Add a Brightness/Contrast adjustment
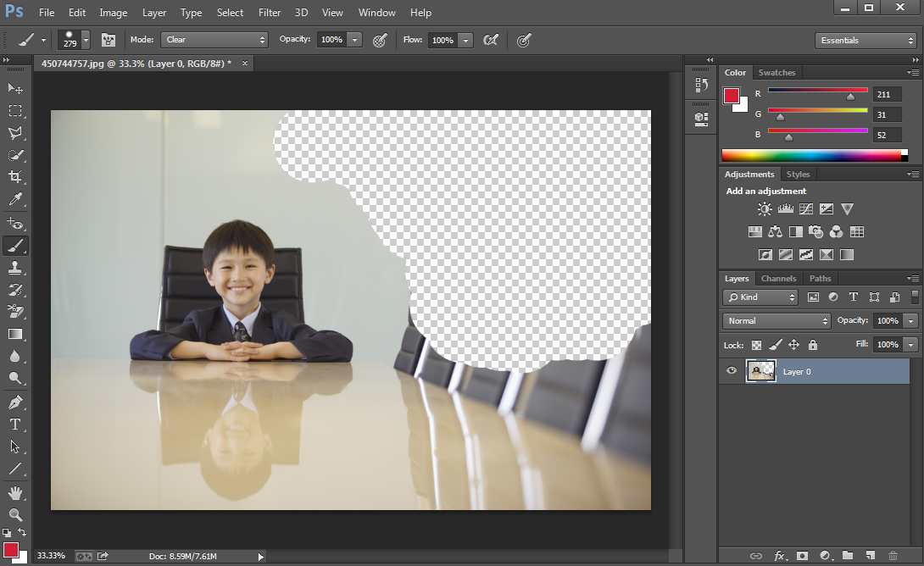 pos(765,209)
